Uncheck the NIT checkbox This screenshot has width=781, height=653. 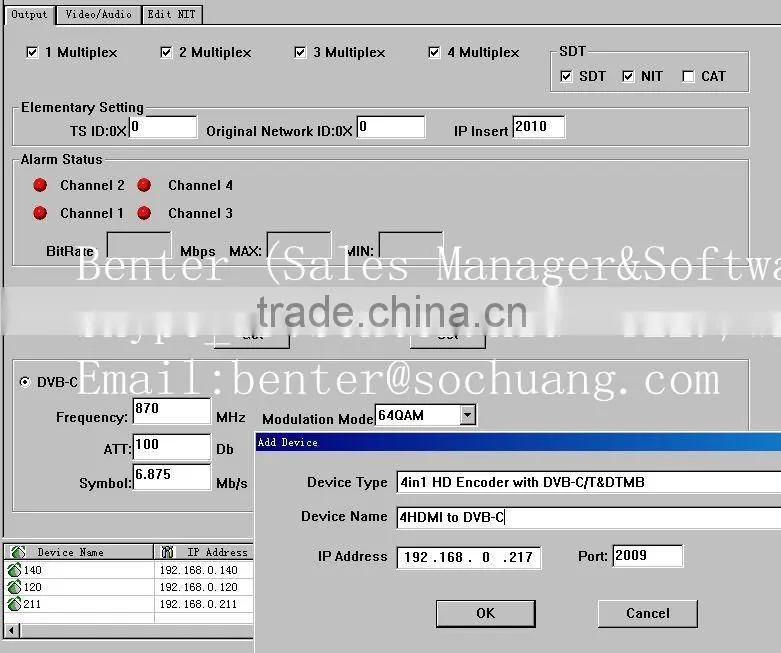[628, 76]
